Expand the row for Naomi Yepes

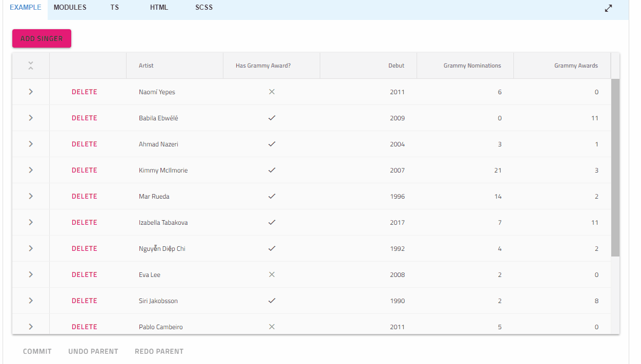pyautogui.click(x=30, y=92)
